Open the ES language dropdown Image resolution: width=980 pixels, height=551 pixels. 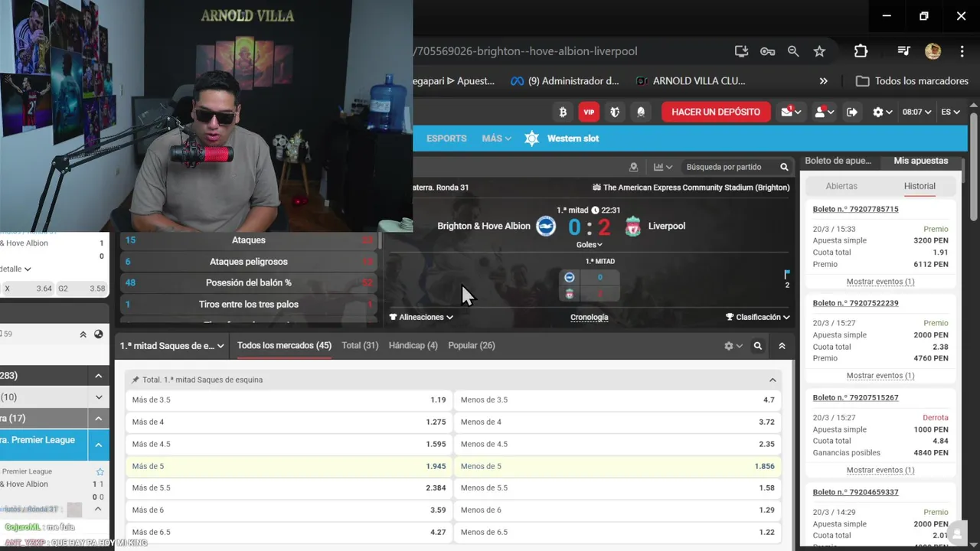[950, 112]
